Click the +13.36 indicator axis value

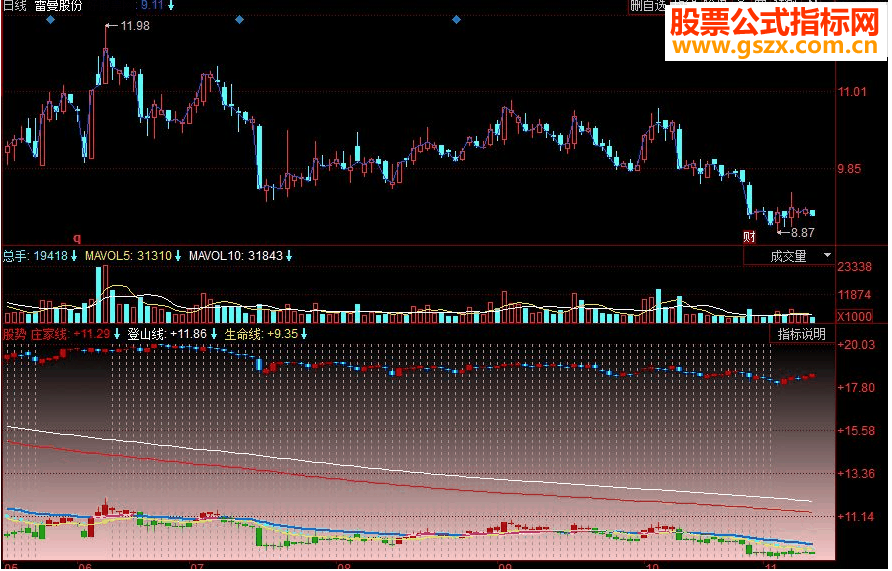857,474
